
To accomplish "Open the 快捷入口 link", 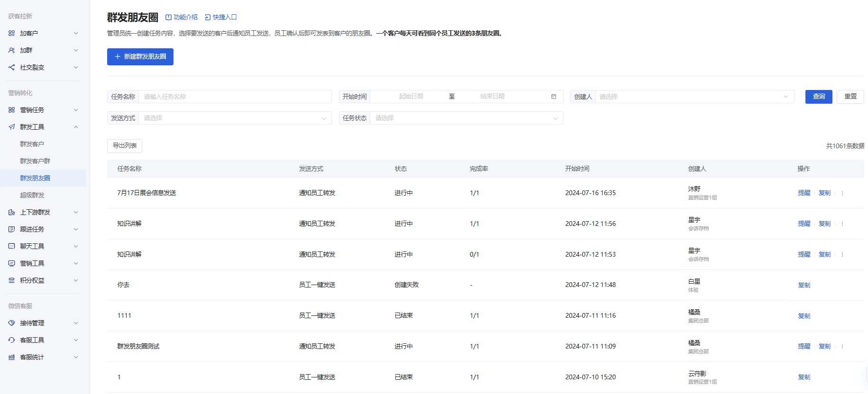I will coord(221,17).
